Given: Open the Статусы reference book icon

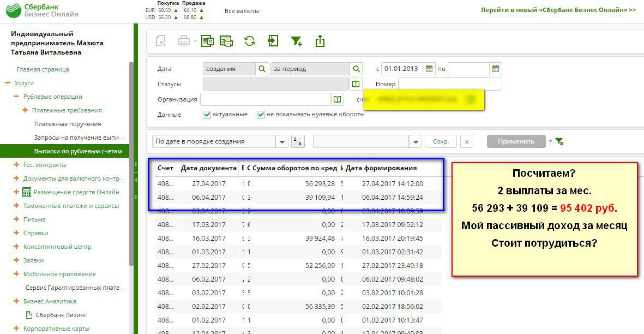Looking at the screenshot, I should [356, 84].
